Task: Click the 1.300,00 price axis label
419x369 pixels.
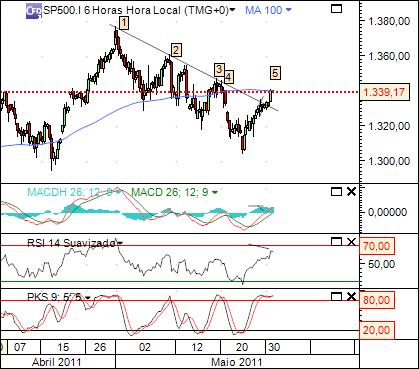Action: (x=389, y=161)
